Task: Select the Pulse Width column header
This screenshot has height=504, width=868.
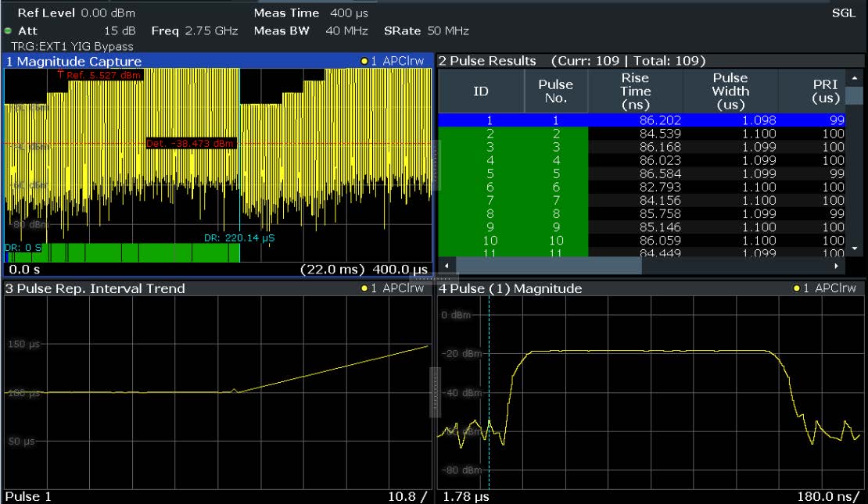Action: [730, 91]
